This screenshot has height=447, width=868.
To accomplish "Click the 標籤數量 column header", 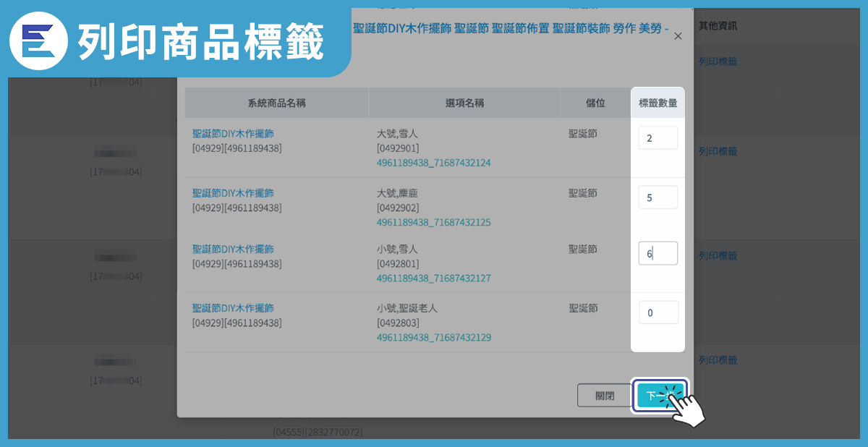I will click(x=658, y=103).
